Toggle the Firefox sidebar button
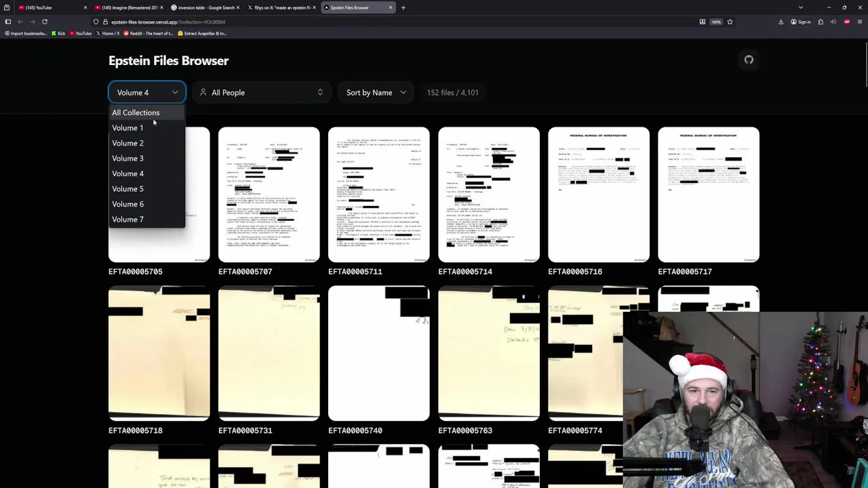 coord(7,22)
